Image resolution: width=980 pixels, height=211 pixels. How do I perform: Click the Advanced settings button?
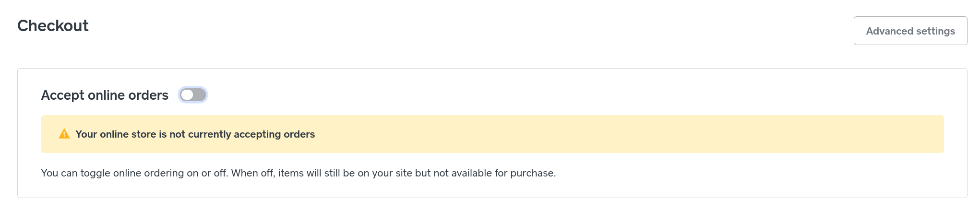(x=910, y=31)
